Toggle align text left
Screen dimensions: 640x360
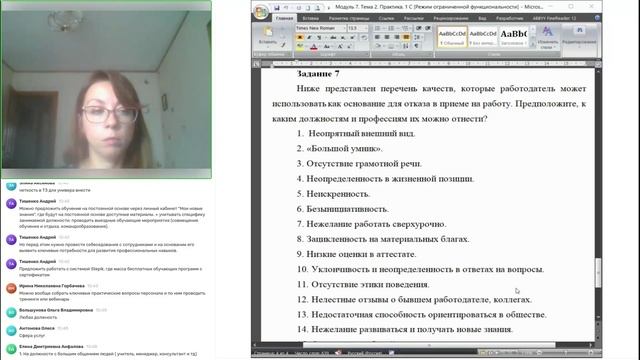pyautogui.click(x=377, y=37)
